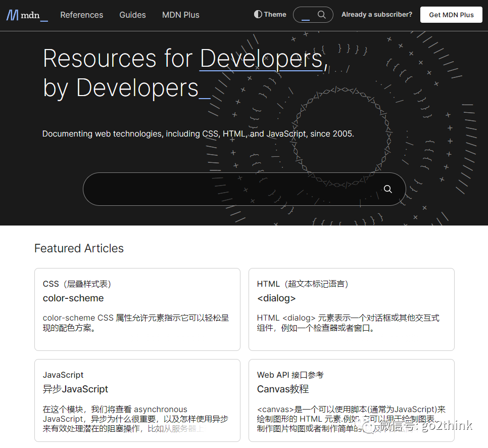Click the hero search magnifier icon
The height and width of the screenshot is (448, 488).
387,189
